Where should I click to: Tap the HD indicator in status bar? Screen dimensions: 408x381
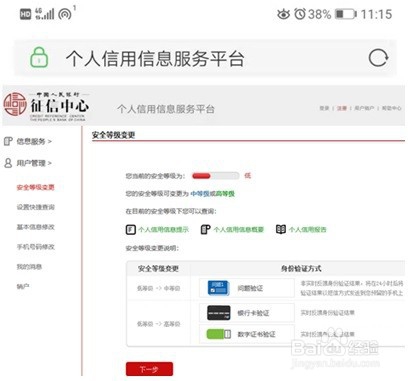pos(25,14)
